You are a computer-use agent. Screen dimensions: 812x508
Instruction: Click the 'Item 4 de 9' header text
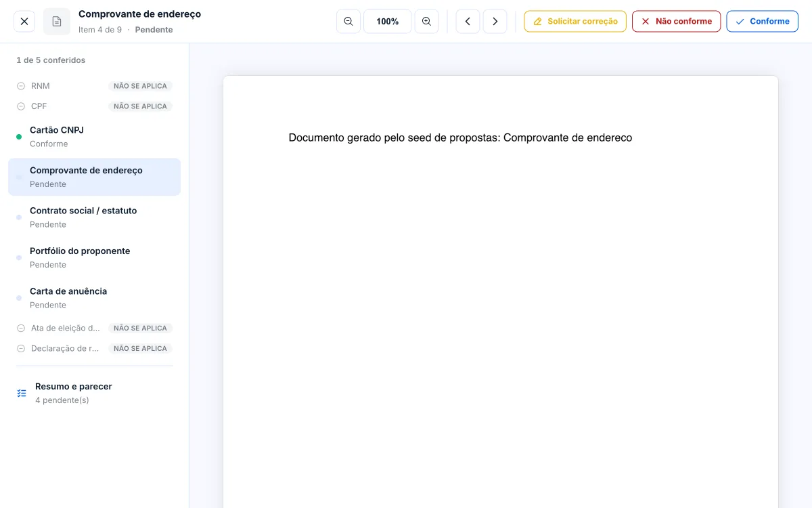click(100, 30)
